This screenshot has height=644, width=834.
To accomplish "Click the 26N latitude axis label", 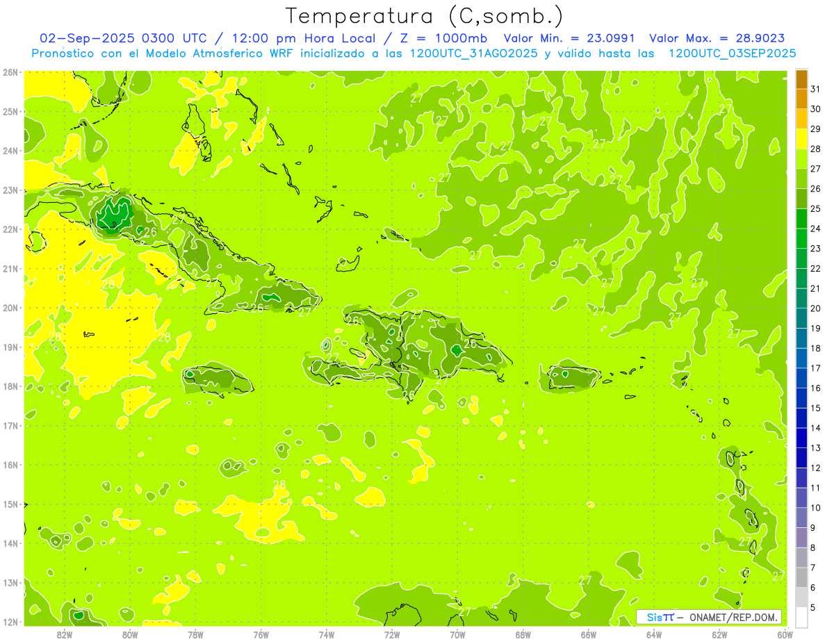I will (x=10, y=72).
